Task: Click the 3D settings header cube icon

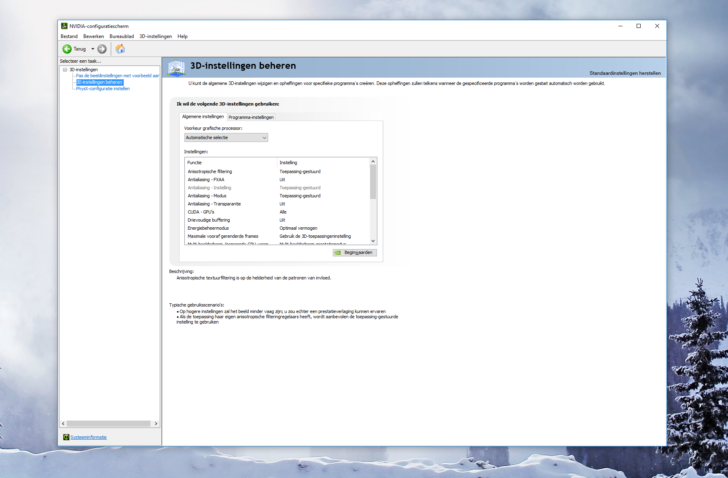Action: coord(176,68)
